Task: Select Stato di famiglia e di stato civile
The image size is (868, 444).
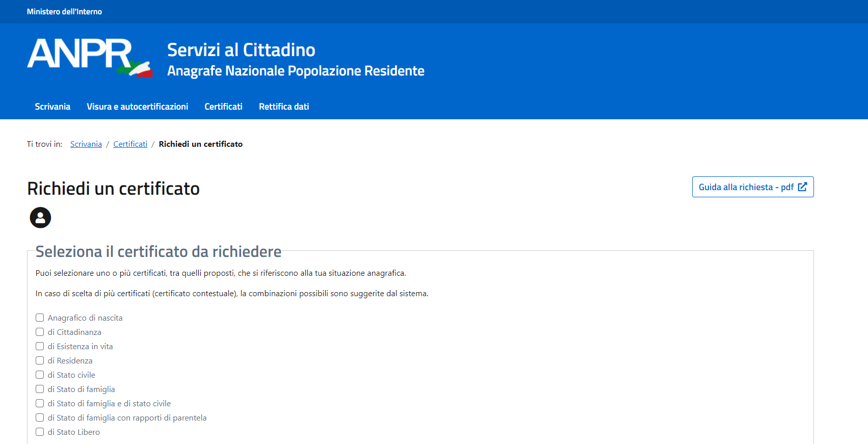Action: 40,403
